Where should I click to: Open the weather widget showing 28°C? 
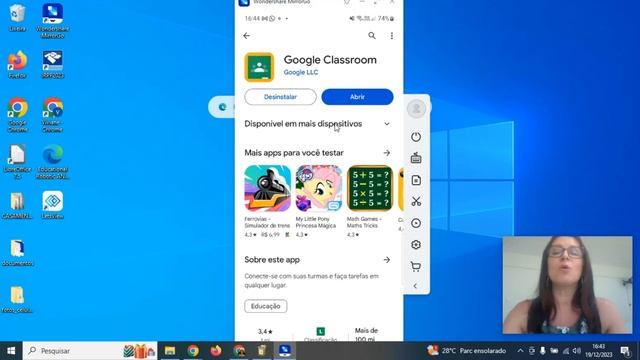tap(467, 351)
